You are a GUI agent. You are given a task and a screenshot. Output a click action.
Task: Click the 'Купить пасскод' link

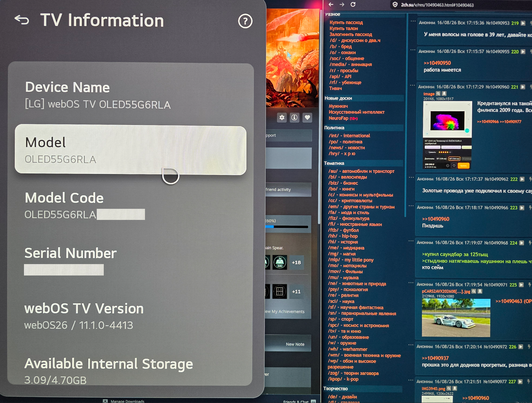click(346, 23)
